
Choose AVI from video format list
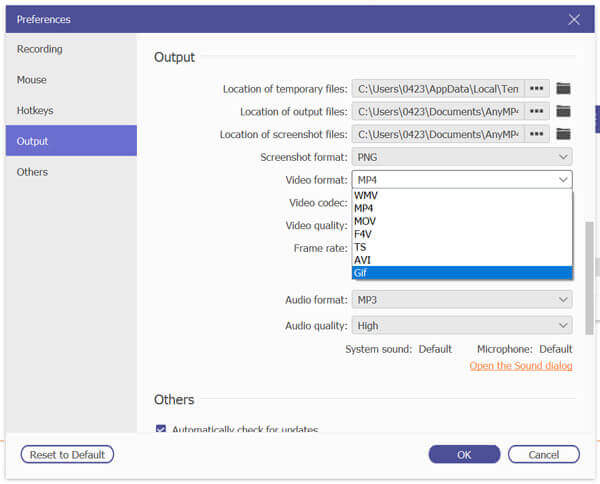click(462, 260)
